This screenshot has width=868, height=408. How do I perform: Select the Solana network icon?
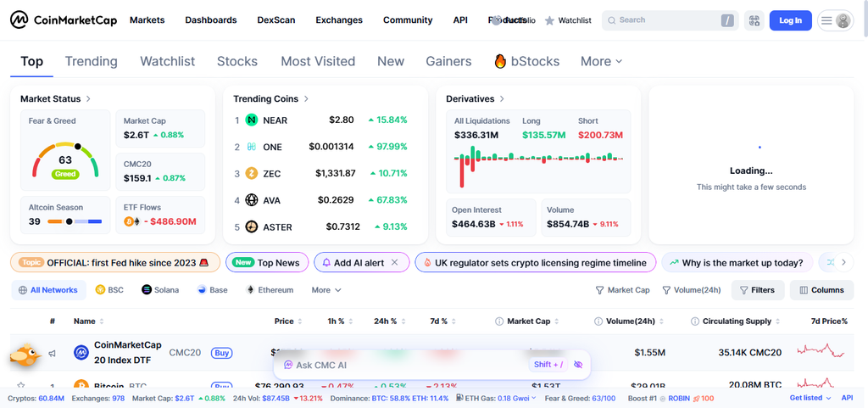[x=147, y=289]
